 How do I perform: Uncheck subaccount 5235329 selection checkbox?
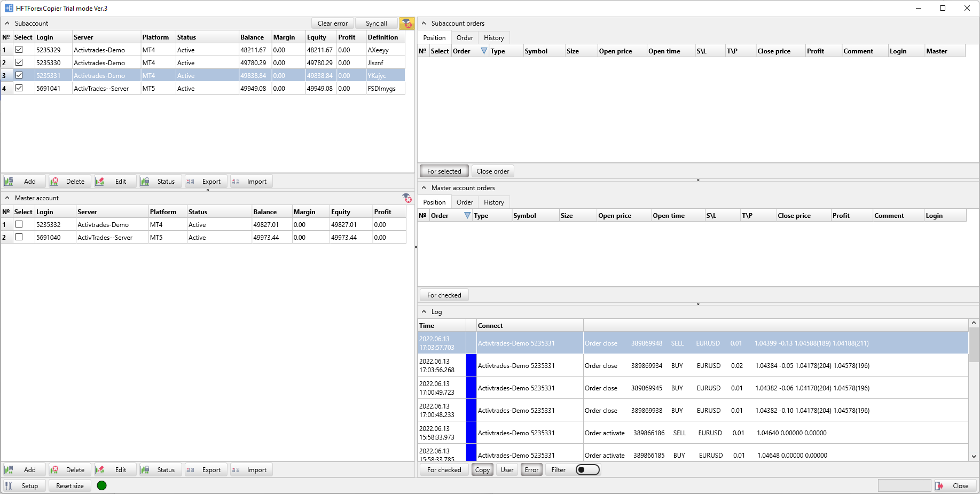point(20,50)
